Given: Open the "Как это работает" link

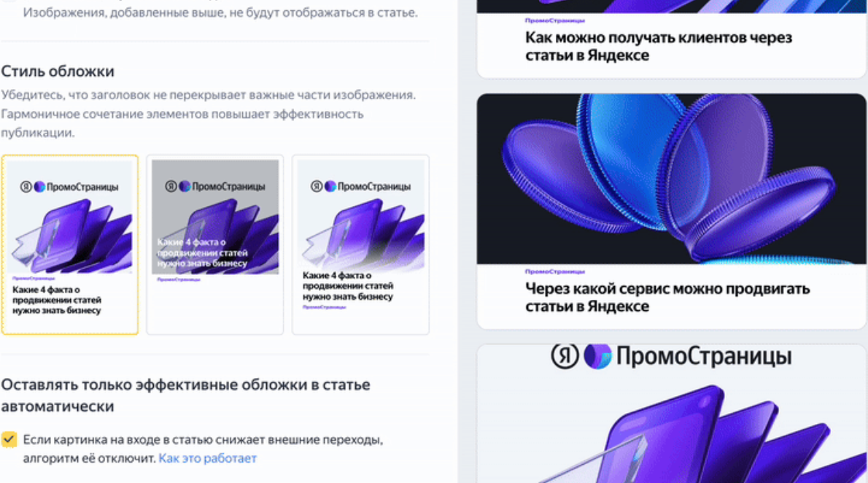Looking at the screenshot, I should point(208,459).
